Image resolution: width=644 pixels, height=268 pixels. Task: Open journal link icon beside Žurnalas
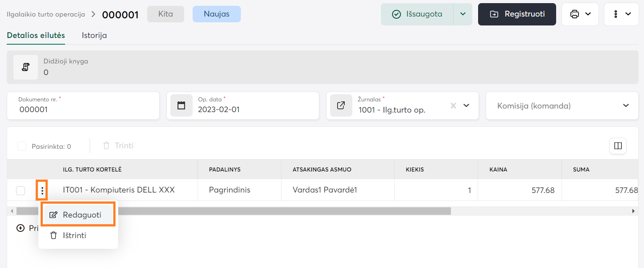click(341, 106)
